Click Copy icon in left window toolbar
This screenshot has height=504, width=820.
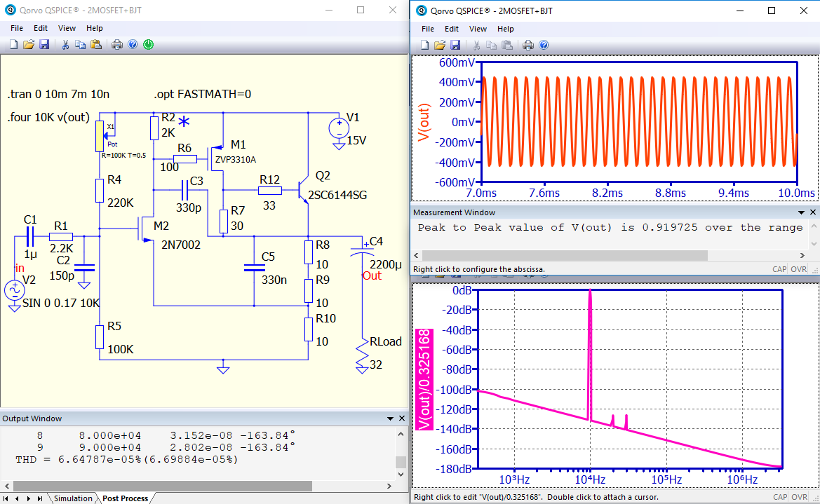point(81,44)
